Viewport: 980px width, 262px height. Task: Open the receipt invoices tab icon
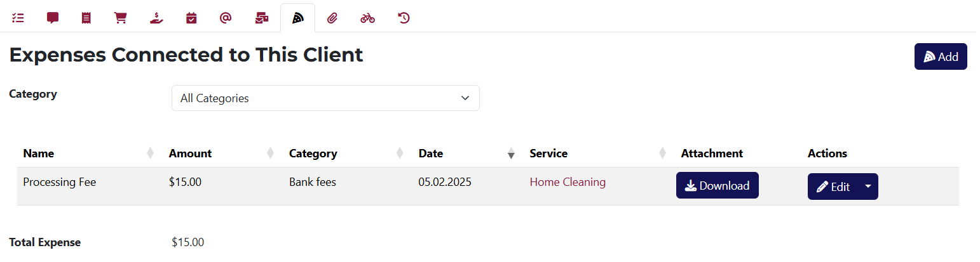click(86, 18)
